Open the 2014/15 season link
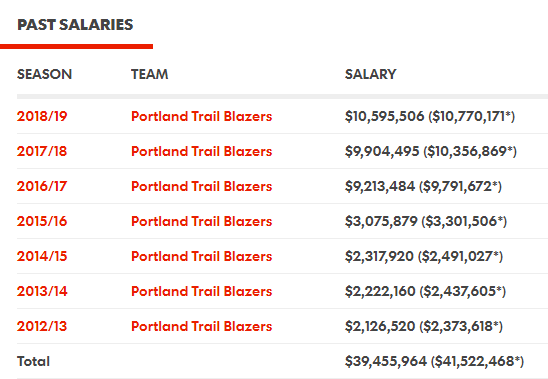548x379 pixels. pyautogui.click(x=42, y=256)
